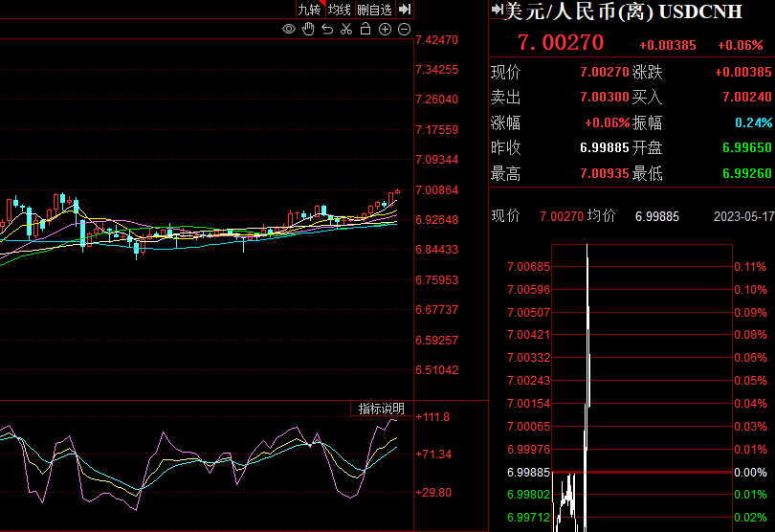Zoom in with the plus circle icon
The image size is (775, 532).
(385, 30)
